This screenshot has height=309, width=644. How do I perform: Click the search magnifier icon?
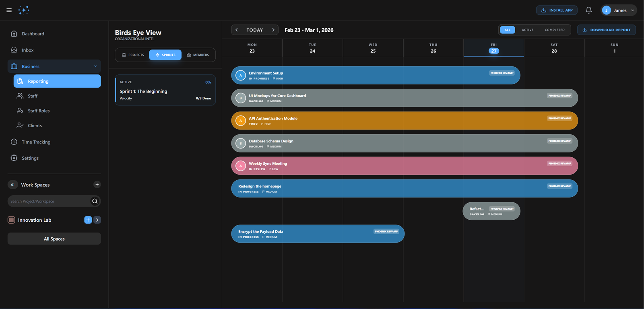[95, 201]
